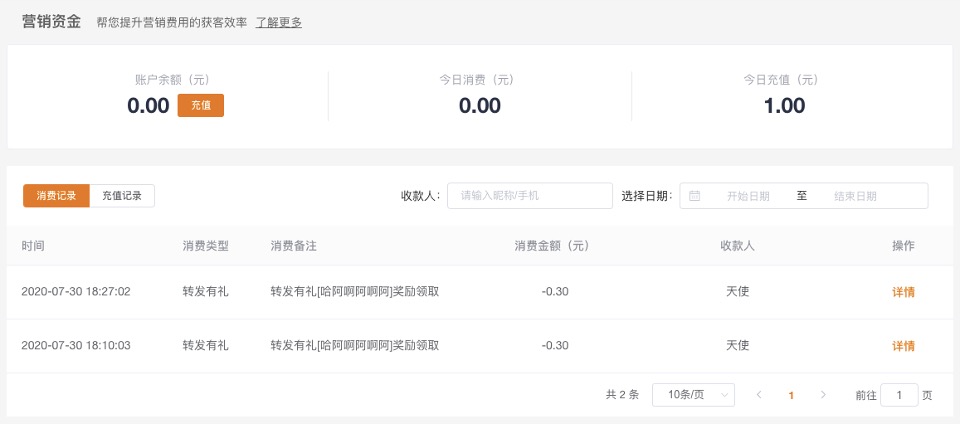Click 天使 payee in the second row

coord(737,346)
